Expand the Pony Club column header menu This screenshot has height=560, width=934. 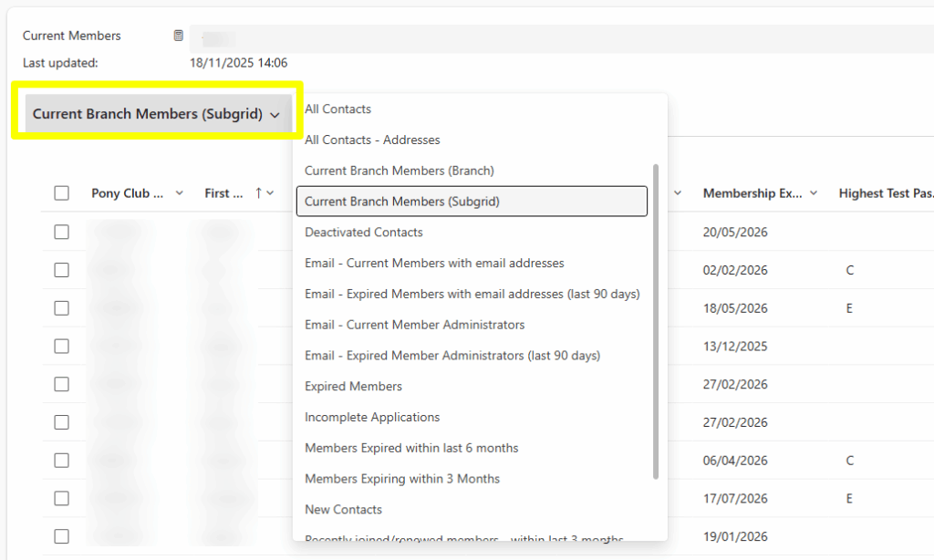[180, 193]
